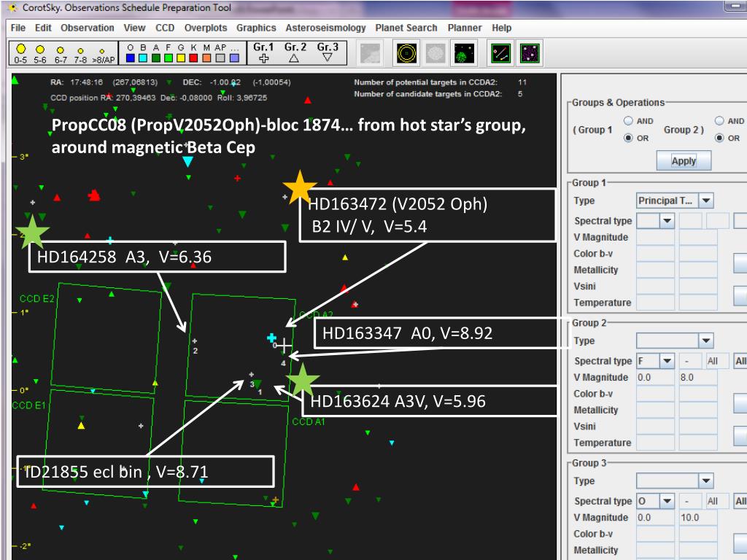Open the Planner menu
This screenshot has width=747, height=560.
point(465,28)
